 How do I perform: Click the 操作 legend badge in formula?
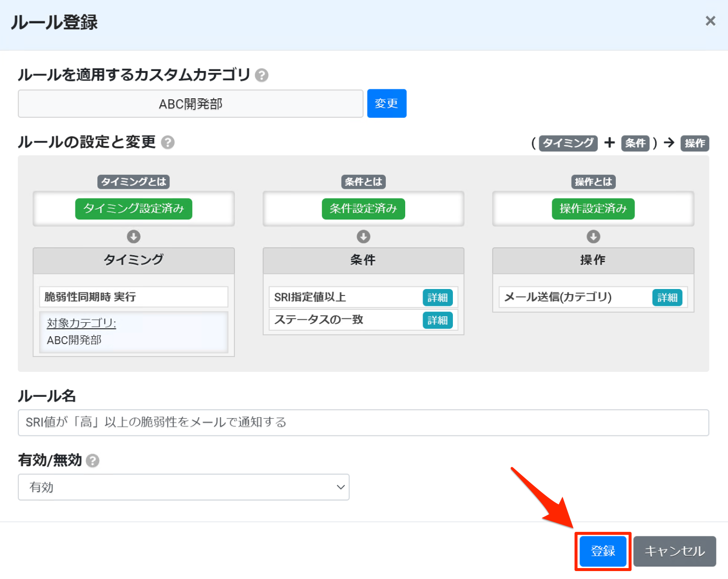(695, 143)
